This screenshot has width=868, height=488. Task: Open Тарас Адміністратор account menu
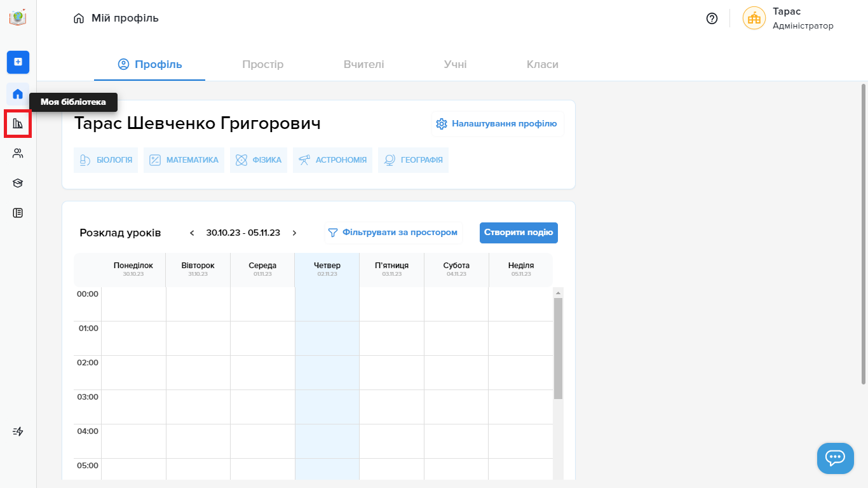(x=788, y=18)
